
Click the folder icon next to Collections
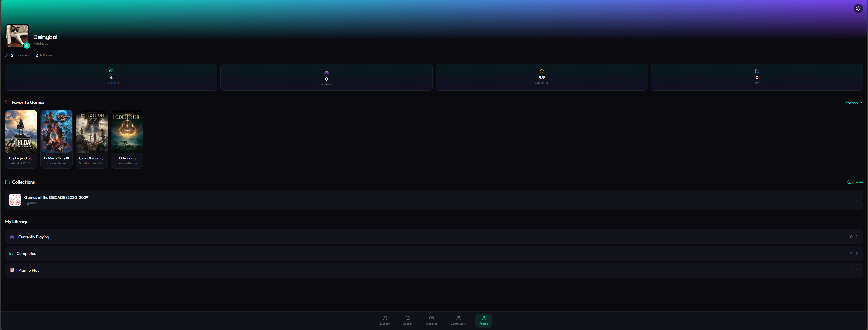coord(7,182)
